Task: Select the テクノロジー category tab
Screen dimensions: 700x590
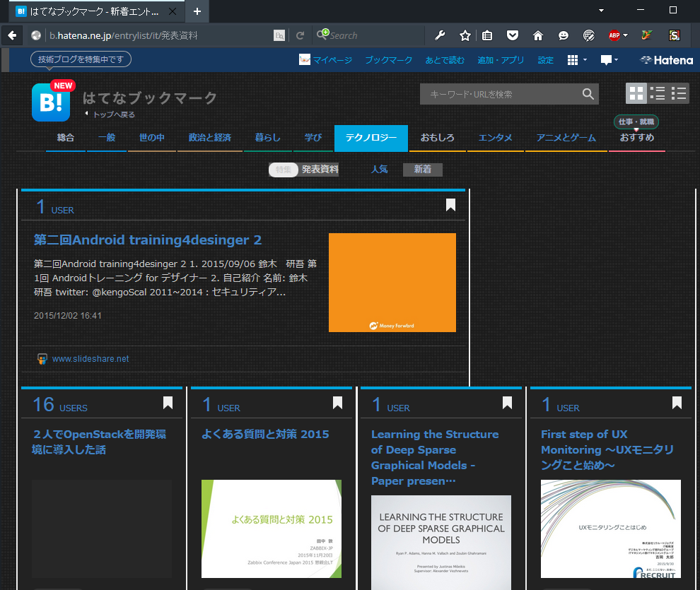Action: point(371,138)
